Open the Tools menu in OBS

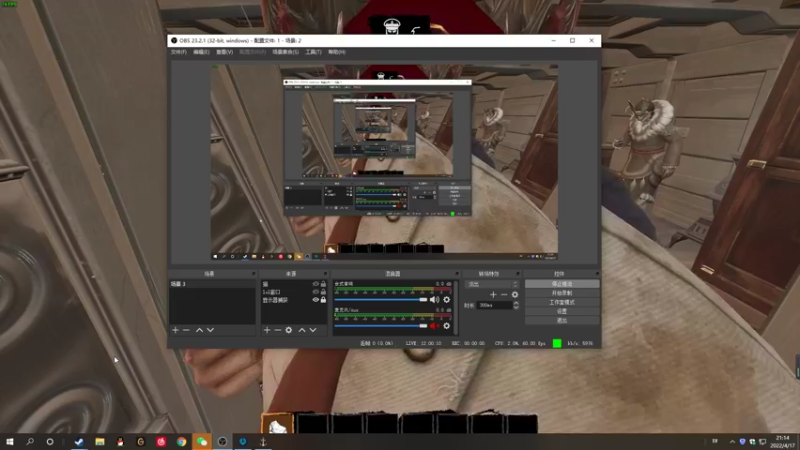click(x=313, y=52)
